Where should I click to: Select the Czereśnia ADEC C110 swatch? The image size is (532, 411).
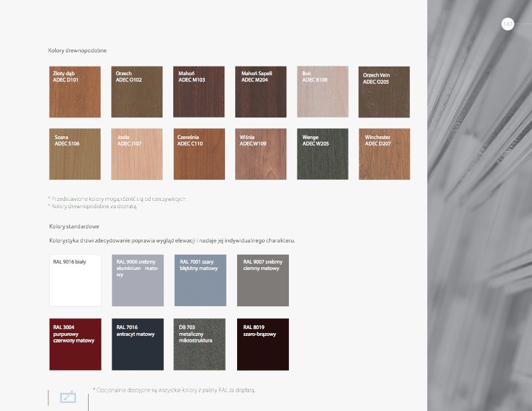[x=199, y=154]
